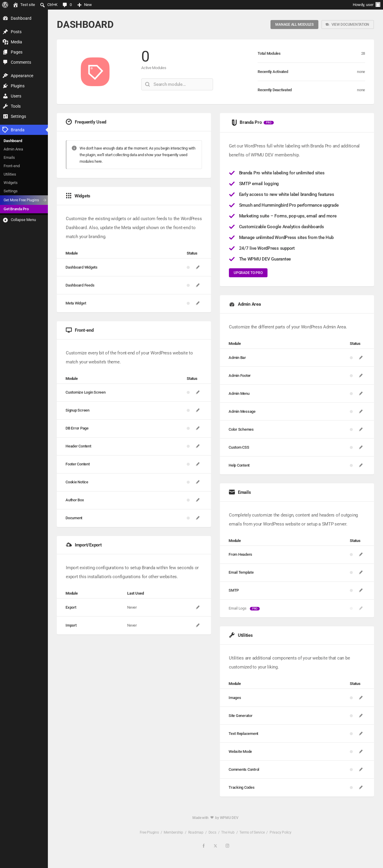Open Media in the sidebar

pos(24,42)
